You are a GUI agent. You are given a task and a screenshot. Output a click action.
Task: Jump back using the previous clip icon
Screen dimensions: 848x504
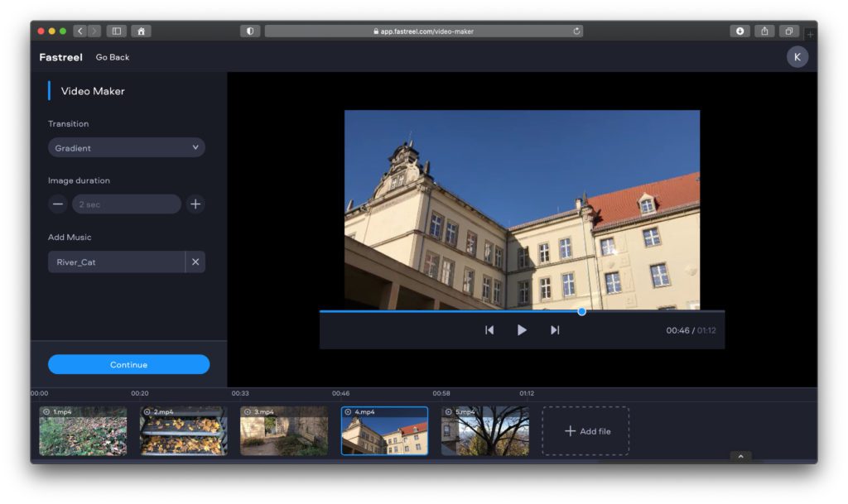click(489, 329)
